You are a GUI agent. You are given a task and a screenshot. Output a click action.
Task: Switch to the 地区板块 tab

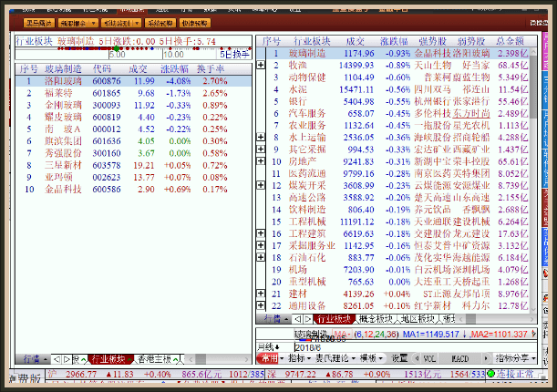coord(418,319)
